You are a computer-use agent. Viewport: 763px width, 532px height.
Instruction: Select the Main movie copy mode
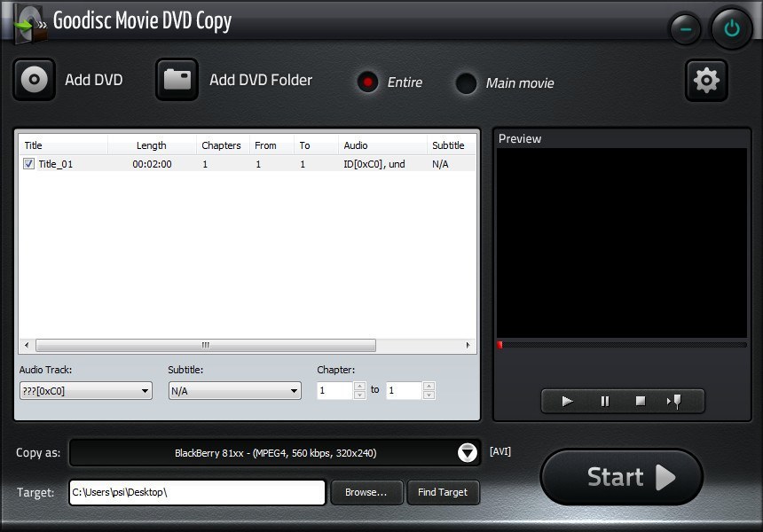(466, 84)
